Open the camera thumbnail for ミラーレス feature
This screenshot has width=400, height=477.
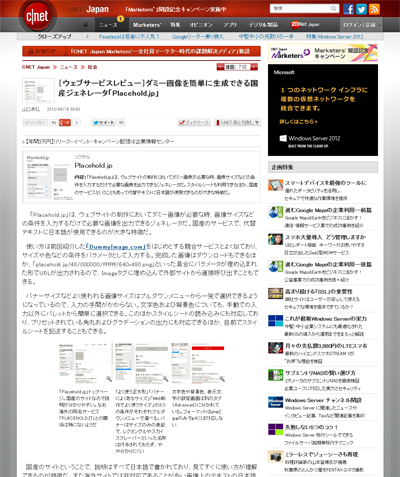(x=275, y=456)
